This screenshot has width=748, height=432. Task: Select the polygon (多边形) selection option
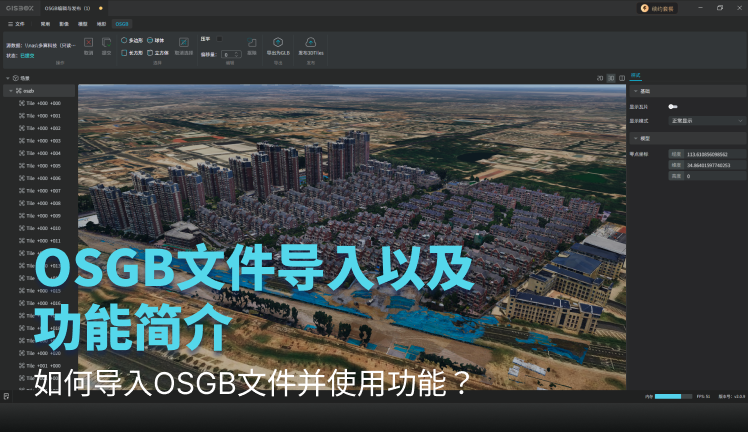point(125,40)
